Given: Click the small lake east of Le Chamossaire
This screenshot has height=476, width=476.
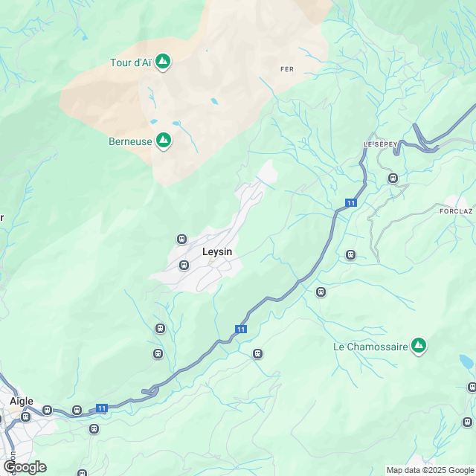Looking at the screenshot, I should pyautogui.click(x=466, y=361).
